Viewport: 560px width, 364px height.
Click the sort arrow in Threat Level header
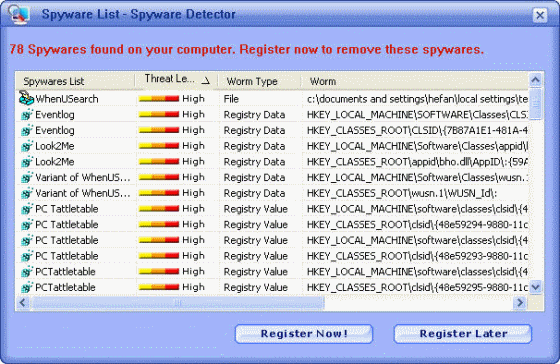pos(206,81)
